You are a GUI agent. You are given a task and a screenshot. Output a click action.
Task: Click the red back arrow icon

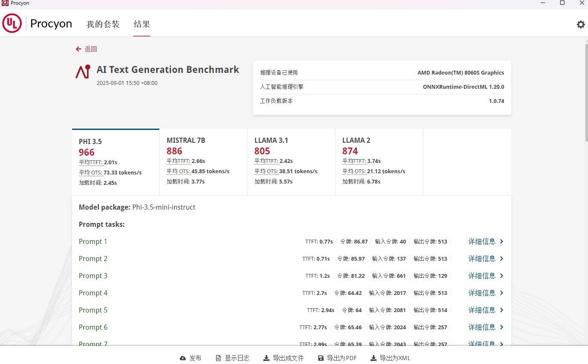pyautogui.click(x=78, y=49)
